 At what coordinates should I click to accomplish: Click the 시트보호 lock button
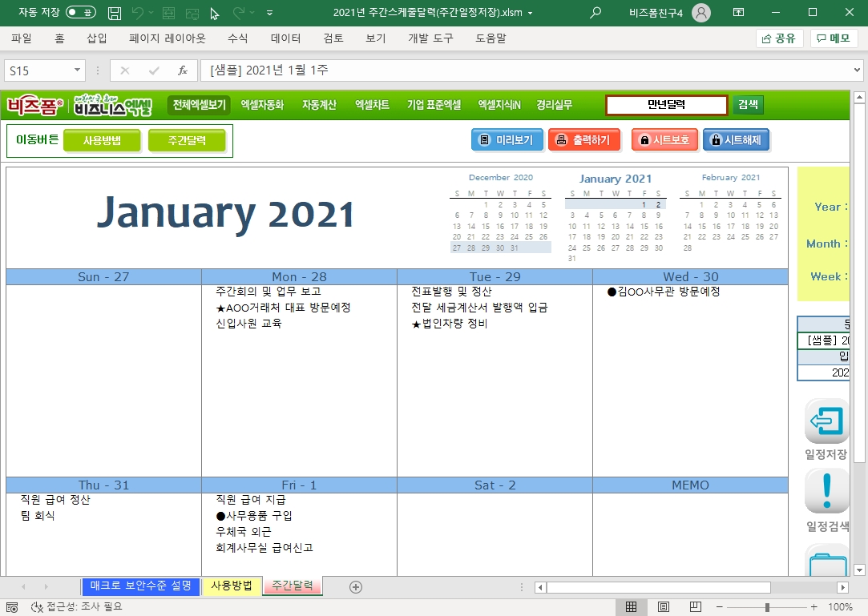point(665,140)
